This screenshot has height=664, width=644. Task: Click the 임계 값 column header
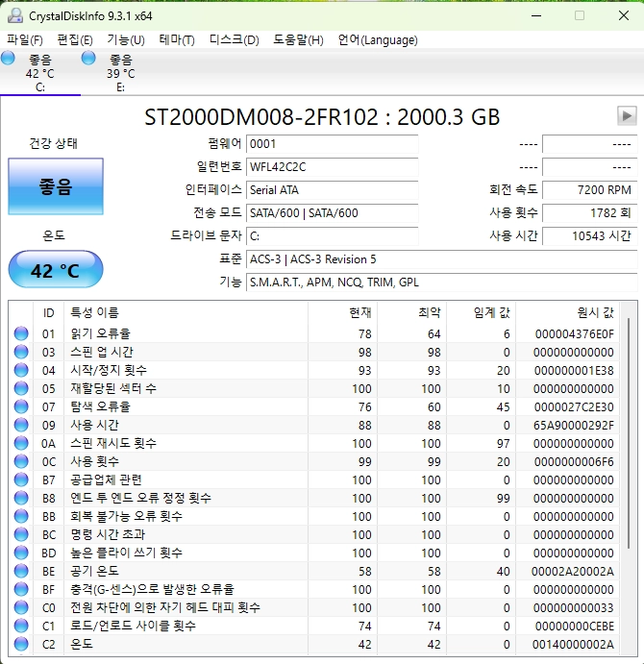[481, 312]
